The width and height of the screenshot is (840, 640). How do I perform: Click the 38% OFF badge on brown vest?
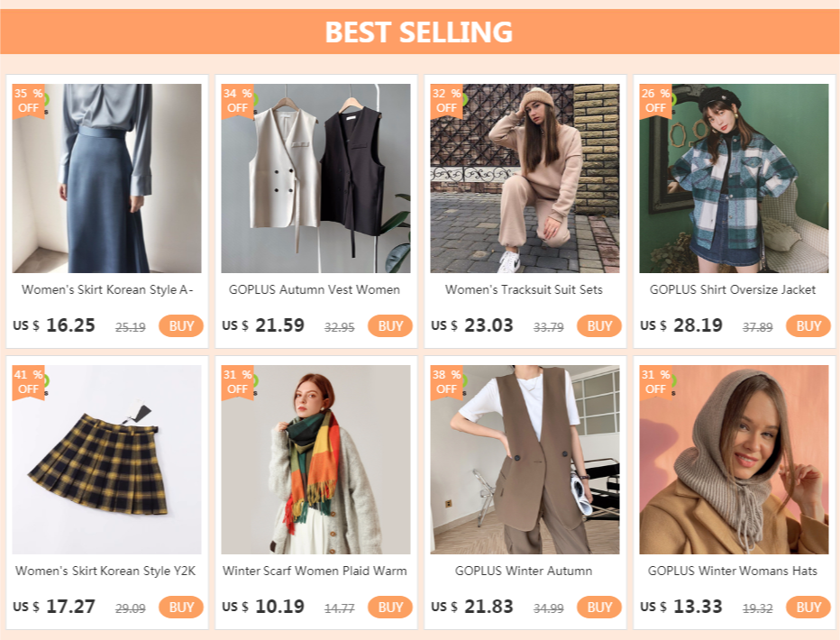pos(445,381)
